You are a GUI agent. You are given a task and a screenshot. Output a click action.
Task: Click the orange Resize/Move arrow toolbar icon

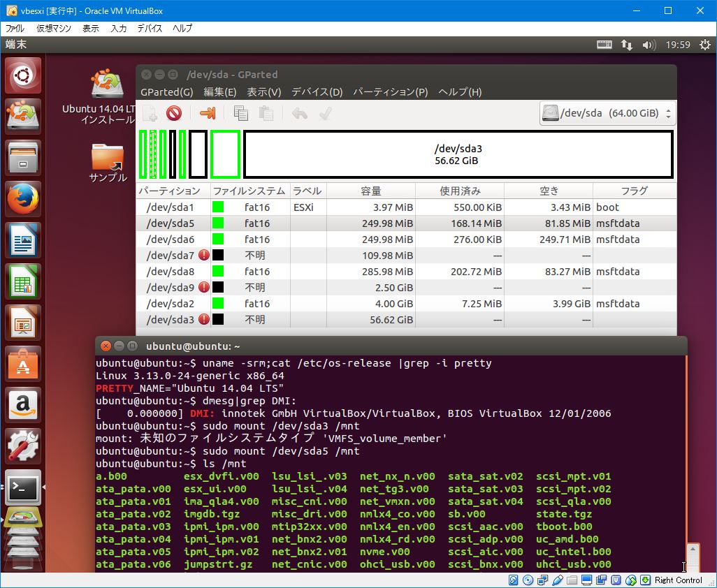point(208,113)
